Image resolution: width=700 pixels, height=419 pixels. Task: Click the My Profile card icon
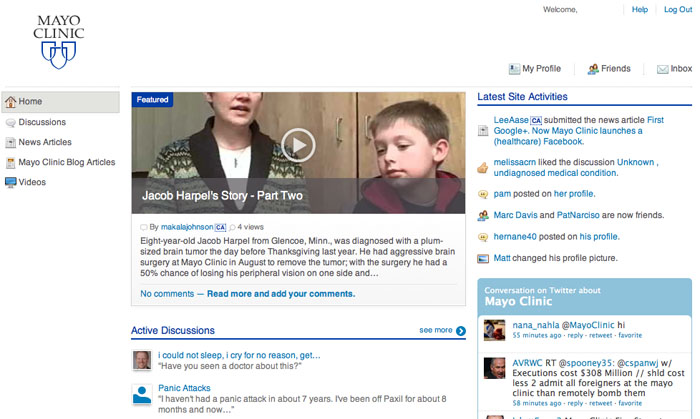pos(514,69)
